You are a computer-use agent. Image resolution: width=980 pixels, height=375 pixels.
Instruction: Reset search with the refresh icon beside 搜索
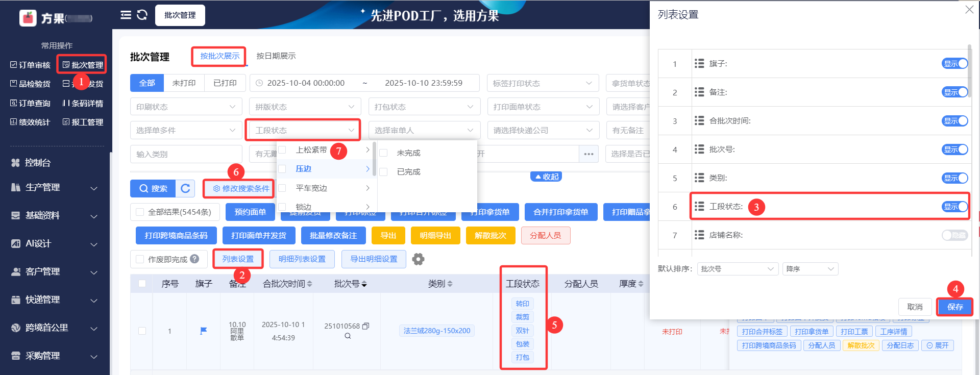pyautogui.click(x=185, y=188)
